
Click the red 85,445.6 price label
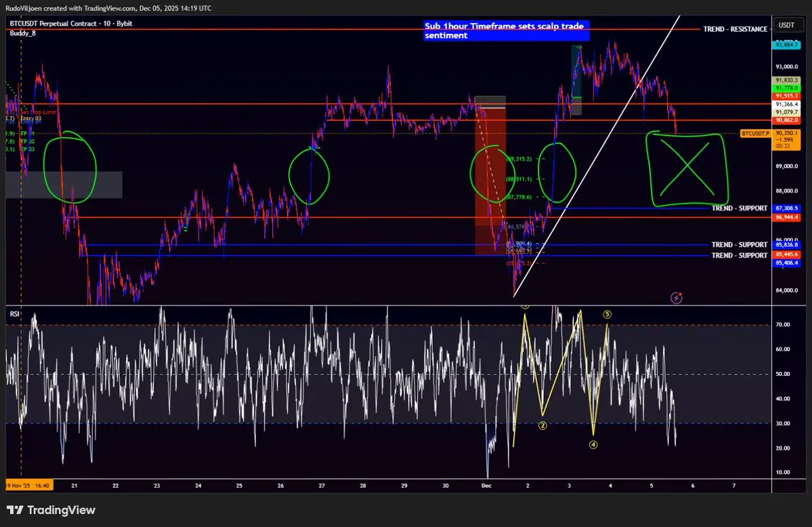[787, 255]
